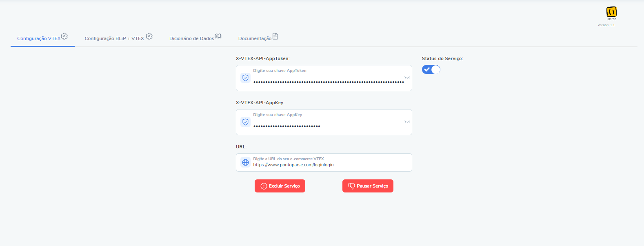Click the open-book icon of Dicionário de Dados

[x=218, y=36]
